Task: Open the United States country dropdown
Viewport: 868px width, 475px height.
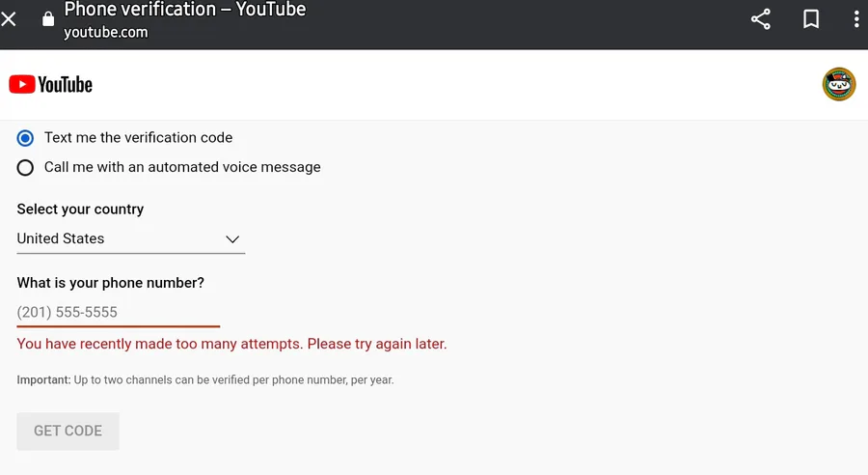Action: pyautogui.click(x=130, y=238)
